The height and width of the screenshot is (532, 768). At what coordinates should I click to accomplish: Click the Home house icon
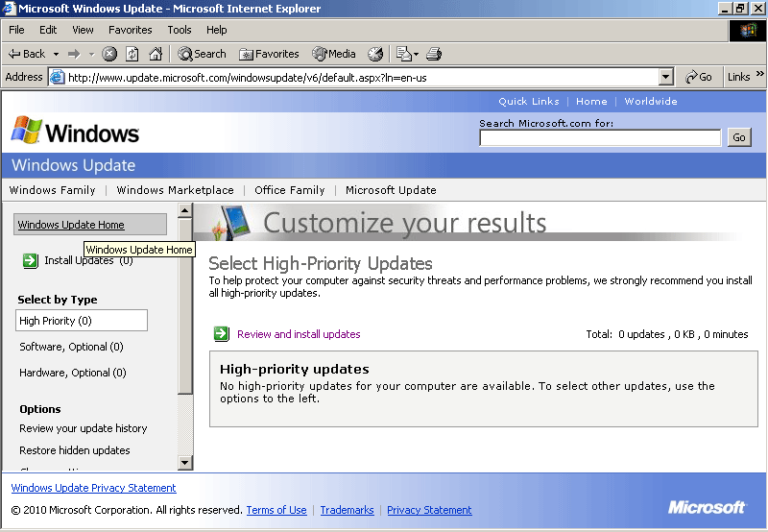(x=156, y=54)
